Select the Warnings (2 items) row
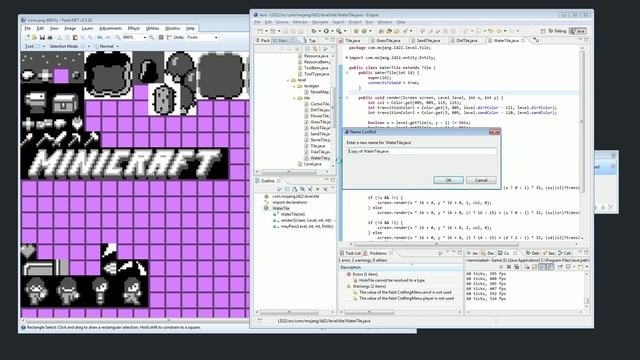Image resolution: width=640 pixels, height=360 pixels. (x=366, y=286)
